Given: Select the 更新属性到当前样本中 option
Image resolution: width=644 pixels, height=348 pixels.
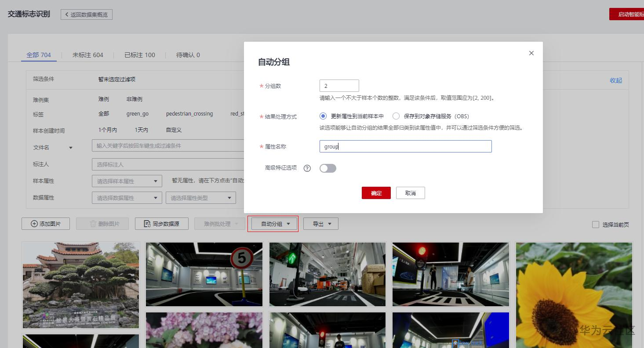Looking at the screenshot, I should click(323, 116).
